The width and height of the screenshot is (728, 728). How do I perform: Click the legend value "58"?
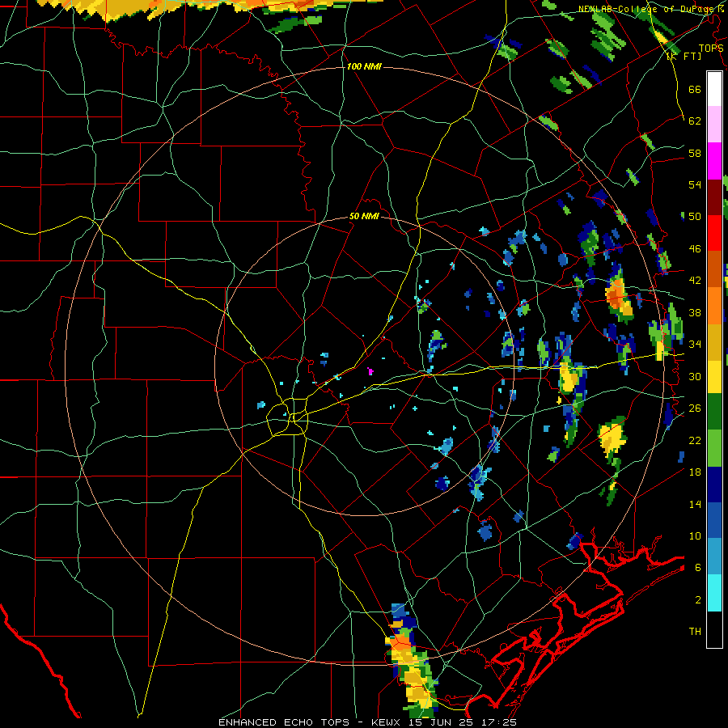pos(695,153)
